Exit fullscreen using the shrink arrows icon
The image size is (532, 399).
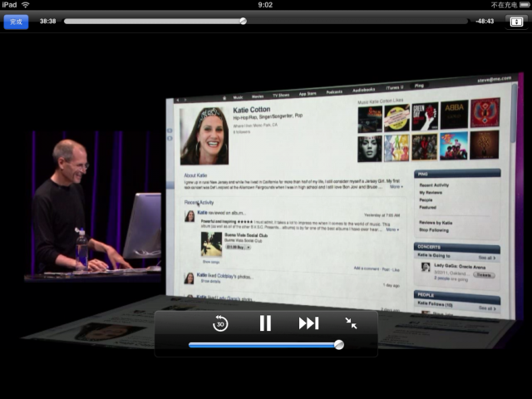[x=351, y=323]
